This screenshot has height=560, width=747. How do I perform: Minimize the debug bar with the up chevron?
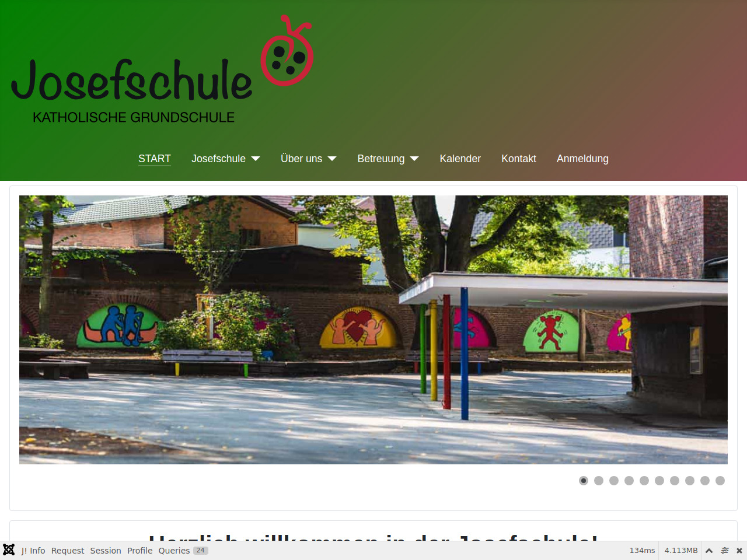[x=709, y=551]
